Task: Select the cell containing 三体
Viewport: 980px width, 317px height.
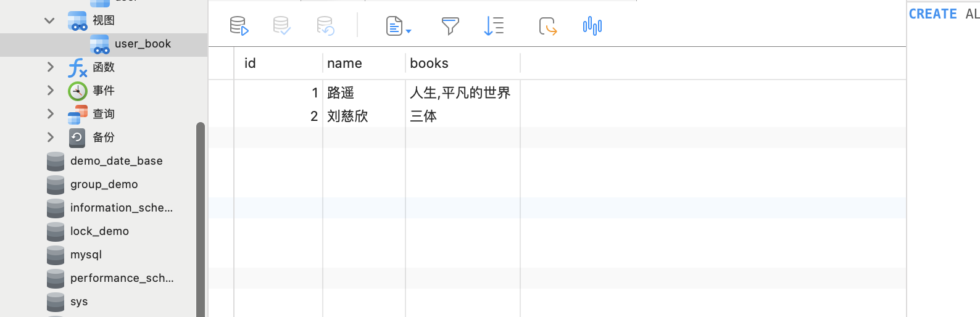Action: pyautogui.click(x=463, y=116)
